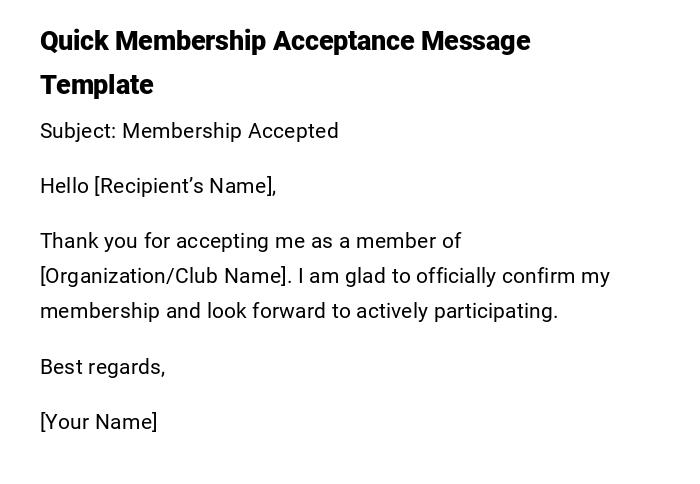Click "Thank you" at the start of the body
The image size is (700, 484).
click(x=82, y=241)
